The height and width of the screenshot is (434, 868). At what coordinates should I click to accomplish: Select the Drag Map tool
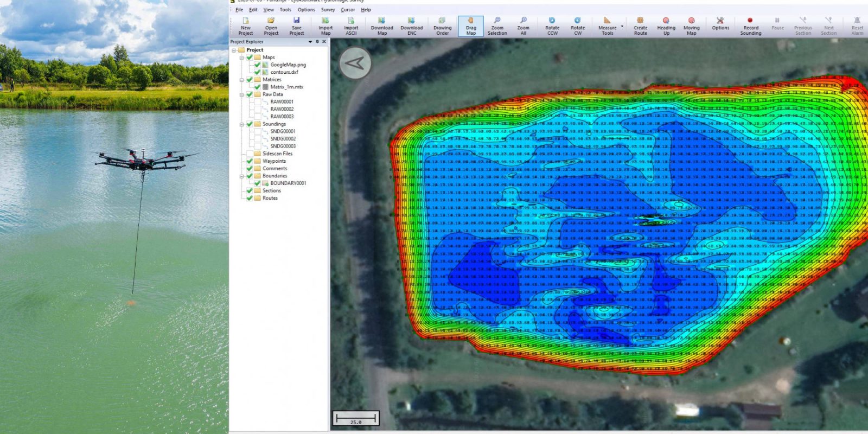pyautogui.click(x=471, y=25)
